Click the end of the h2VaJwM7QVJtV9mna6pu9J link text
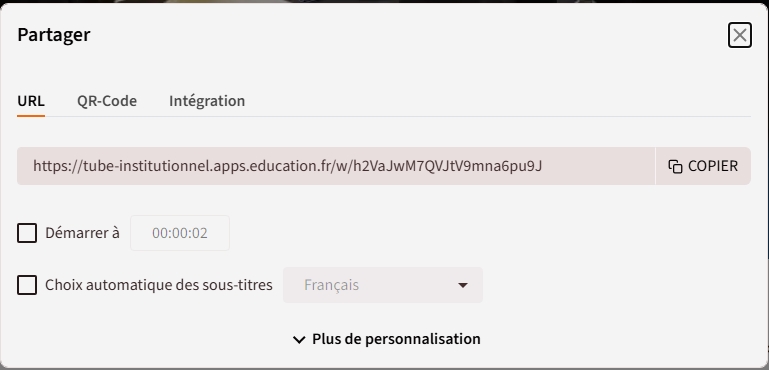Screen dimensions: 769x370 539,166
